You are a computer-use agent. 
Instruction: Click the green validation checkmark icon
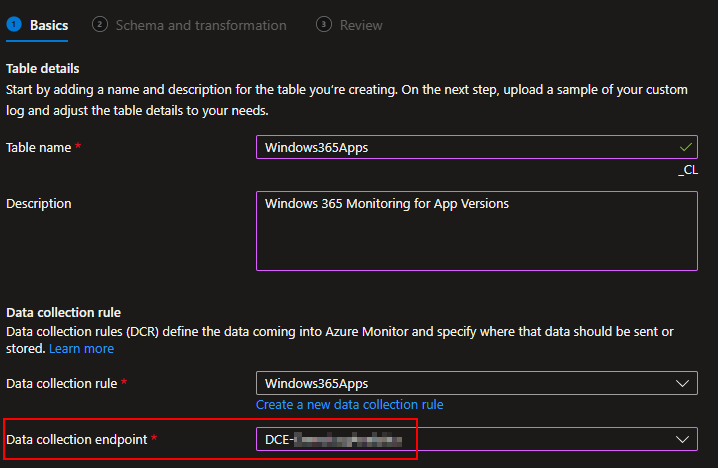coord(684,147)
